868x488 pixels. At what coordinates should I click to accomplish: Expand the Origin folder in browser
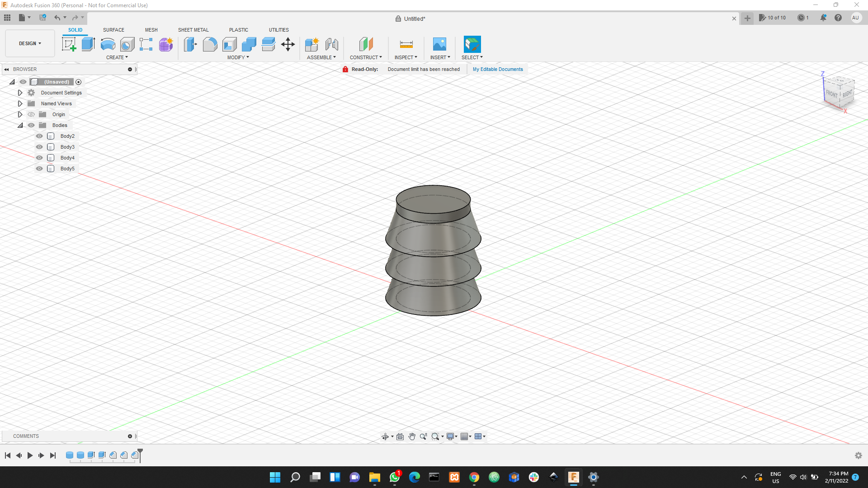(20, 114)
